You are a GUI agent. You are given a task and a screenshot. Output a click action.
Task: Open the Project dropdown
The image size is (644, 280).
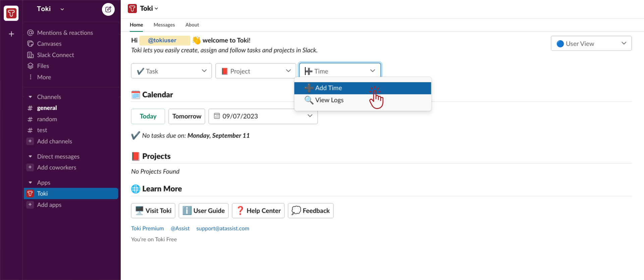tap(256, 71)
